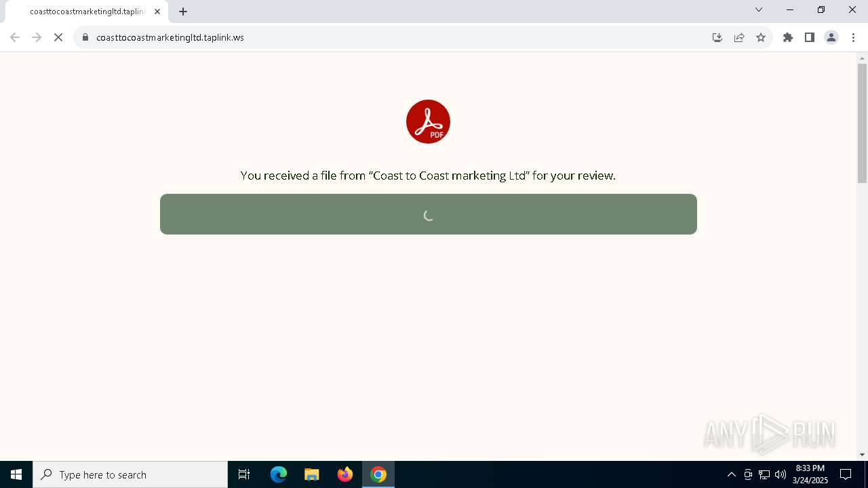Go forward to next page
This screenshot has width=868, height=488.
coord(37,37)
